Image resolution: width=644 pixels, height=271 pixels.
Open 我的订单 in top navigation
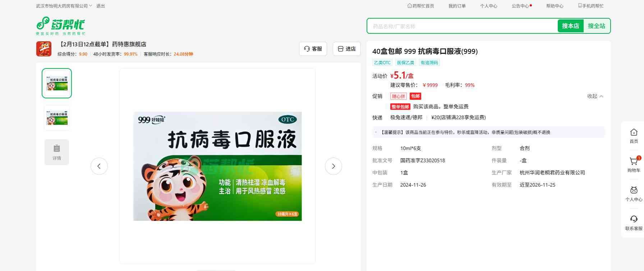click(x=457, y=6)
